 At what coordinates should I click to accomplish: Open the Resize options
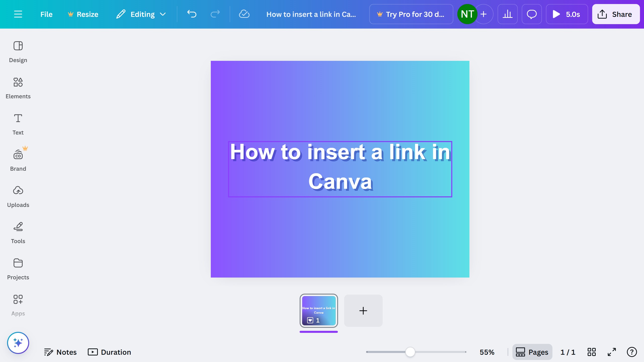click(83, 14)
